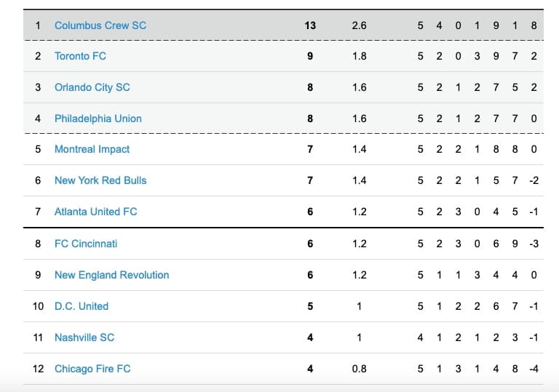Select the Philadelphia Union link
The width and height of the screenshot is (559, 392).
click(98, 119)
